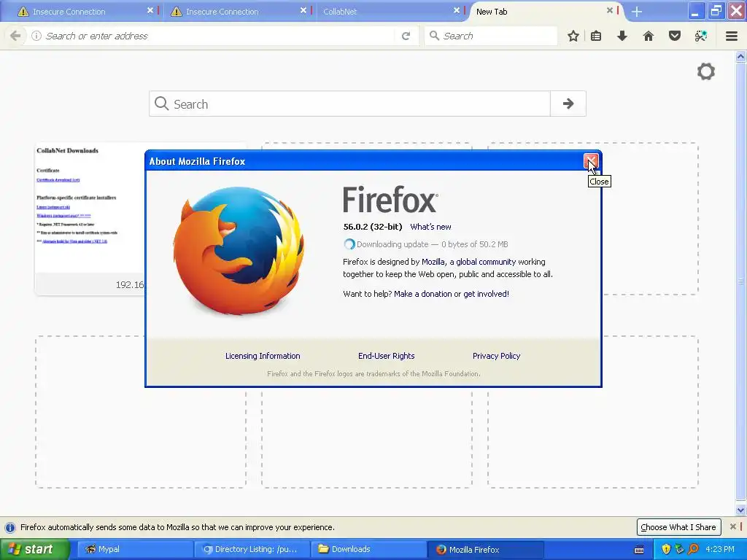Save to Pocket icon in toolbar

pos(675,36)
